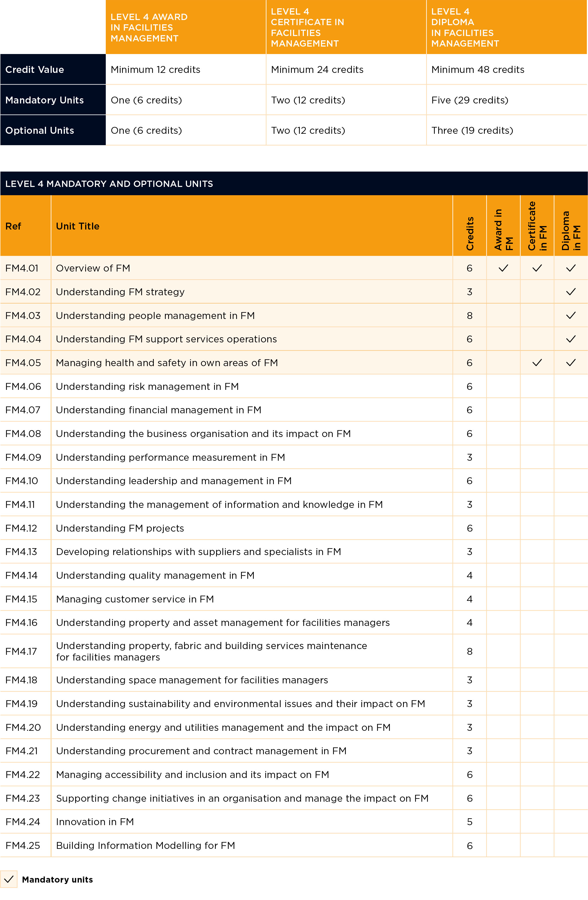This screenshot has width=588, height=900.
Task: Click reference 'FM4.21'
Action: [x=21, y=751]
